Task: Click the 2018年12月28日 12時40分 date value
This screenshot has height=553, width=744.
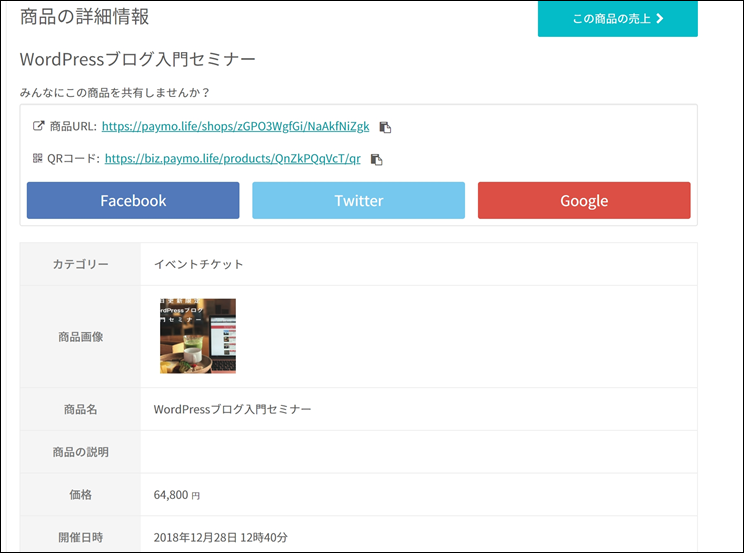Action: pos(221,537)
